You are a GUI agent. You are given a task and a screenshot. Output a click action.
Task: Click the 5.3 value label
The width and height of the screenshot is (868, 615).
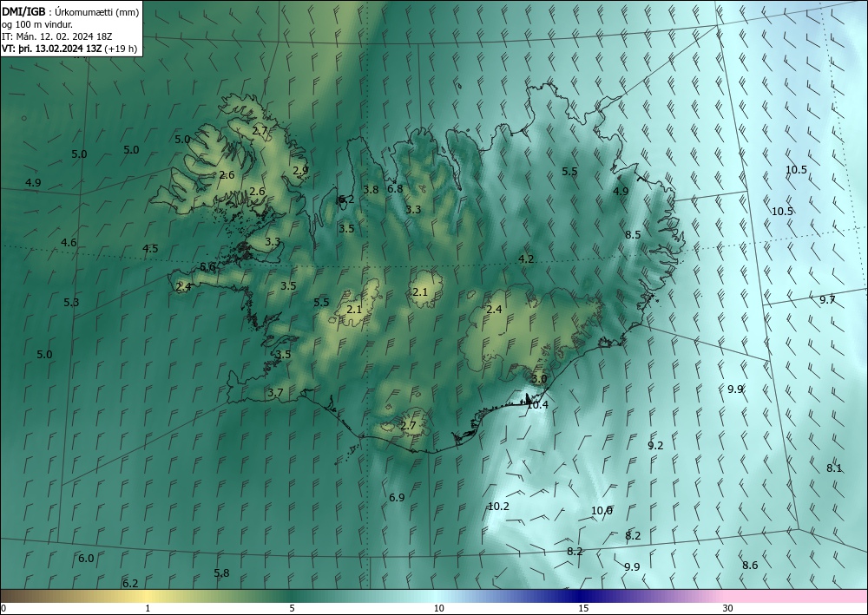coord(71,303)
